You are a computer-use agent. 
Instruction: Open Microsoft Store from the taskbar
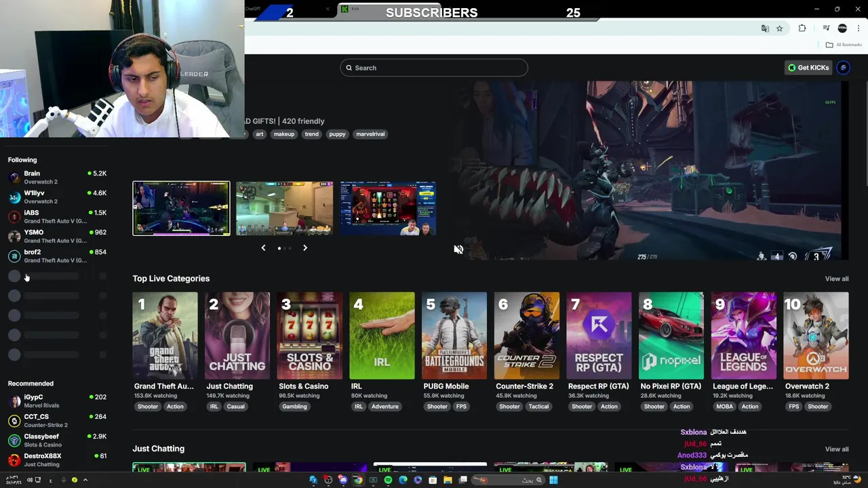click(x=433, y=480)
